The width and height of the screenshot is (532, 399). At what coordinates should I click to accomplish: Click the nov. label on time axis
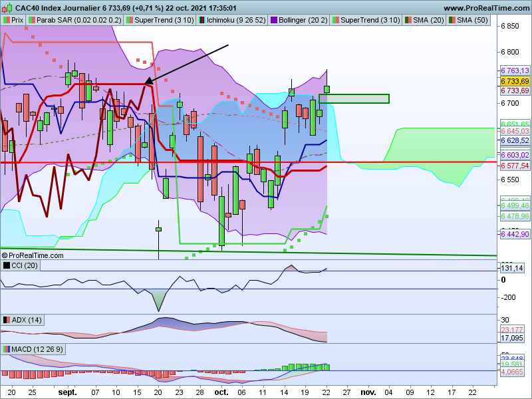pos(368,392)
